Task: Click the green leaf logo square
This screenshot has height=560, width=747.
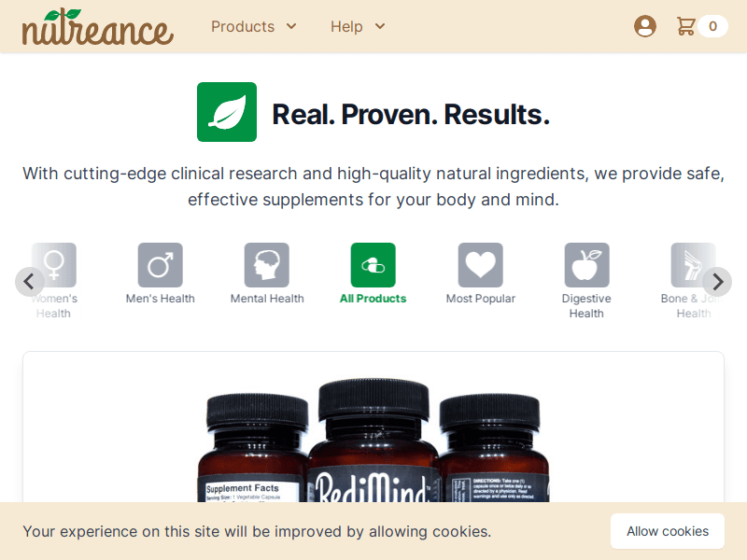Action: (227, 112)
